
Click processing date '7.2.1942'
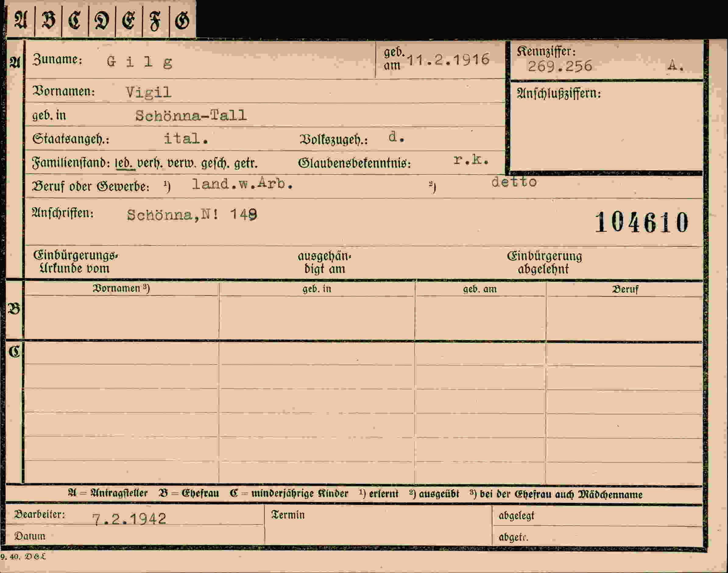coord(129,519)
